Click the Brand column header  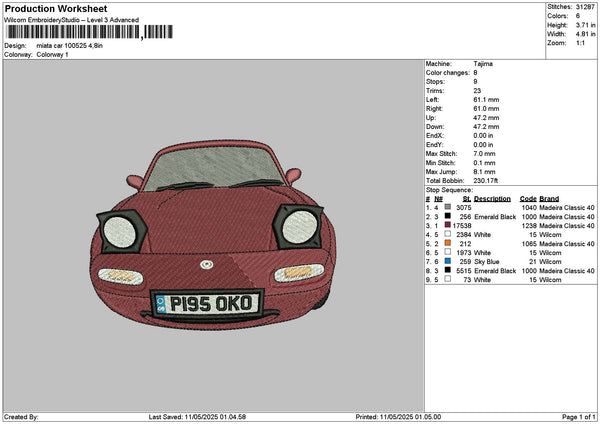(x=549, y=198)
